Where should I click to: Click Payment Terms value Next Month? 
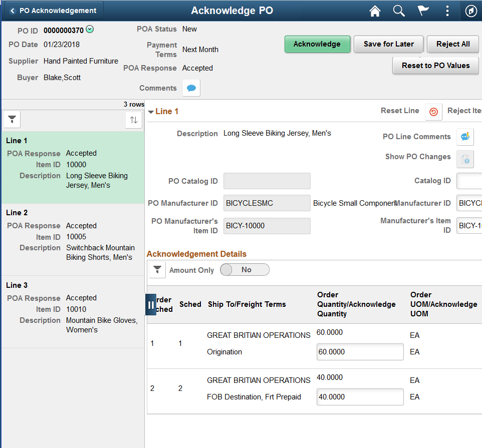pyautogui.click(x=200, y=50)
